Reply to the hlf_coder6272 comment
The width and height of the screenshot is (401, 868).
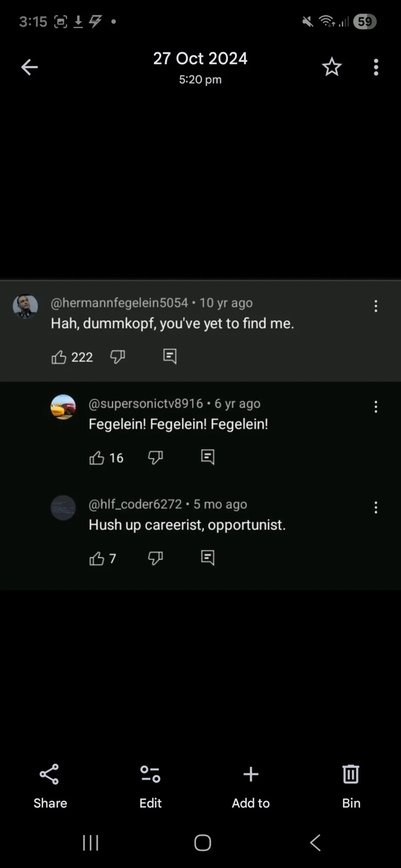coord(208,557)
